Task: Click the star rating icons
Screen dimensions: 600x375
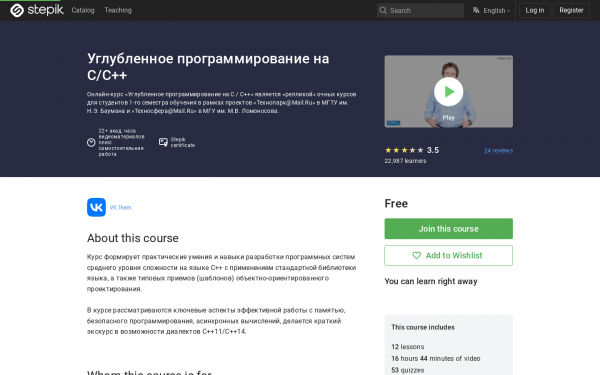Action: pyautogui.click(x=404, y=150)
